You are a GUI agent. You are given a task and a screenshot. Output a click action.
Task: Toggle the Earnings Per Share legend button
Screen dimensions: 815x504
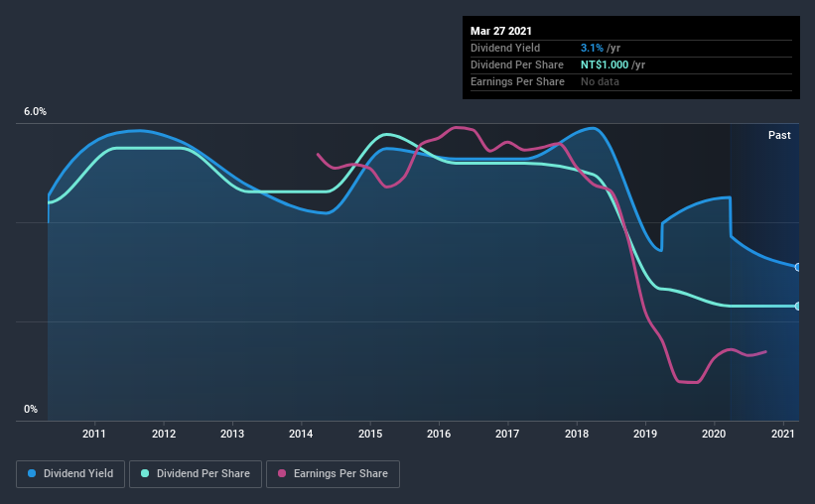(333, 474)
